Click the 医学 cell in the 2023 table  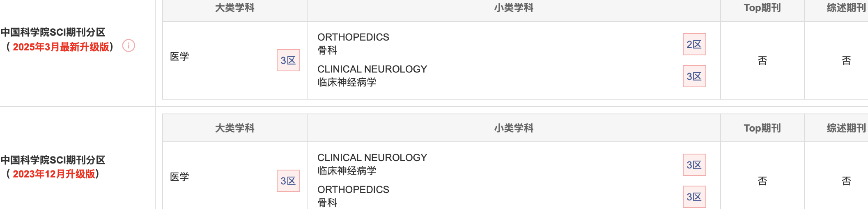(179, 177)
